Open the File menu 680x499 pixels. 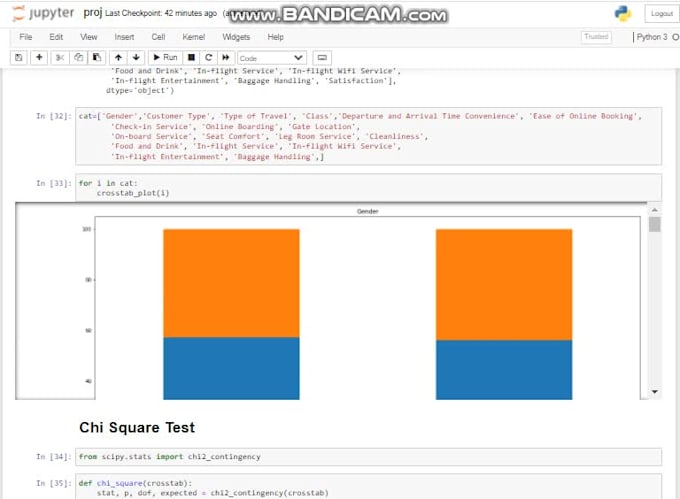[x=26, y=37]
